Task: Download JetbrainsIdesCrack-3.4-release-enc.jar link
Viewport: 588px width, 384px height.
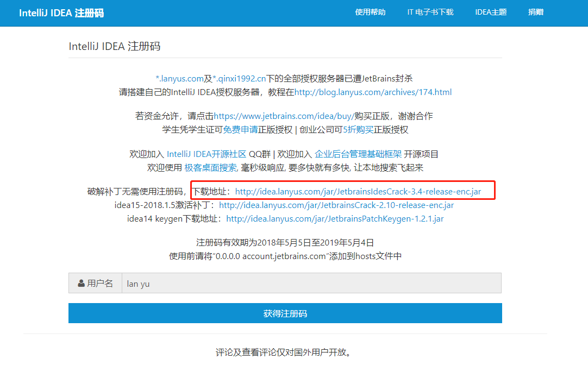Action: 358,192
